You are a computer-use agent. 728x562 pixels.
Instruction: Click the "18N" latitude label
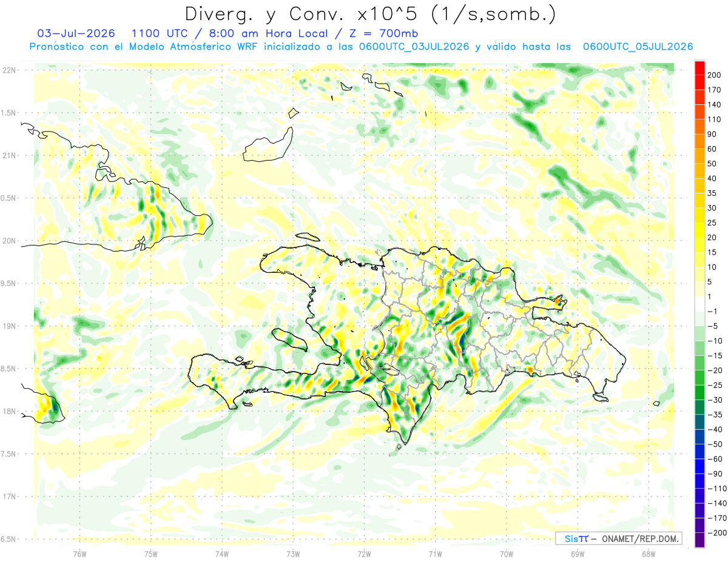tap(9, 411)
